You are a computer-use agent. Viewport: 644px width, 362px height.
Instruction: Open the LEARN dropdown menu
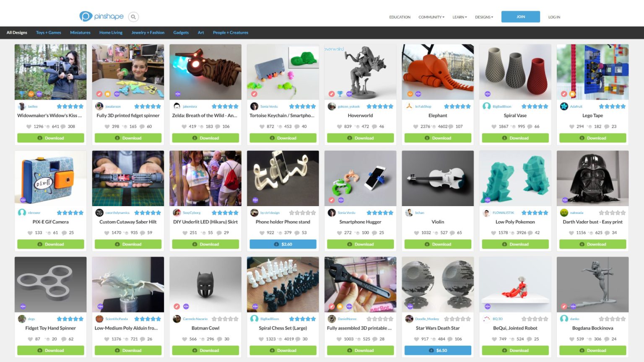click(459, 17)
